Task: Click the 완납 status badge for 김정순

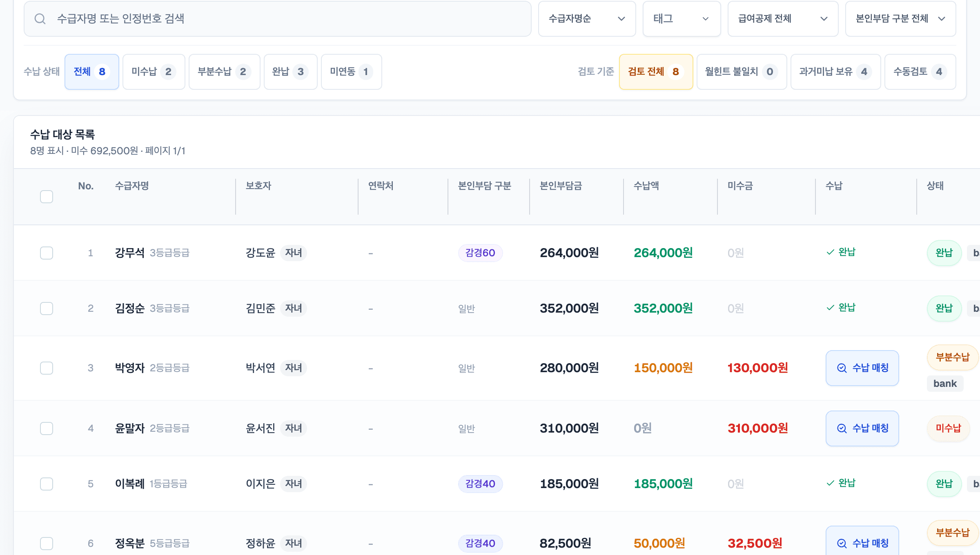Action: coord(944,309)
